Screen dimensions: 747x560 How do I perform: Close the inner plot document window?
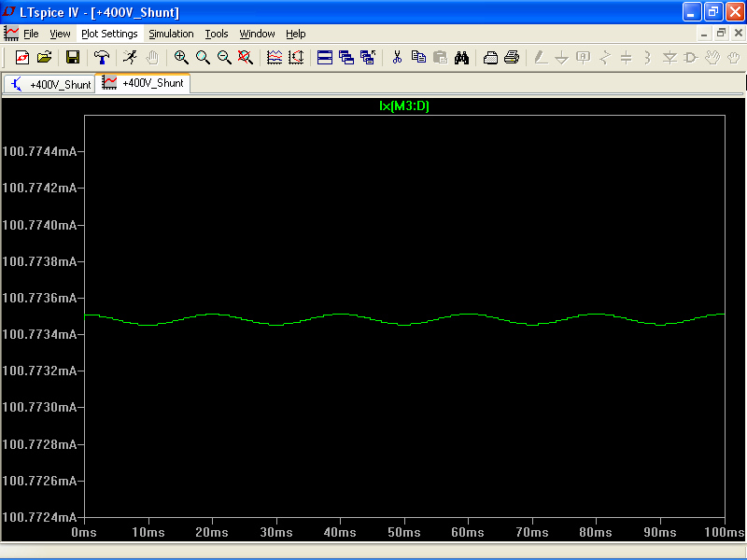coord(738,33)
